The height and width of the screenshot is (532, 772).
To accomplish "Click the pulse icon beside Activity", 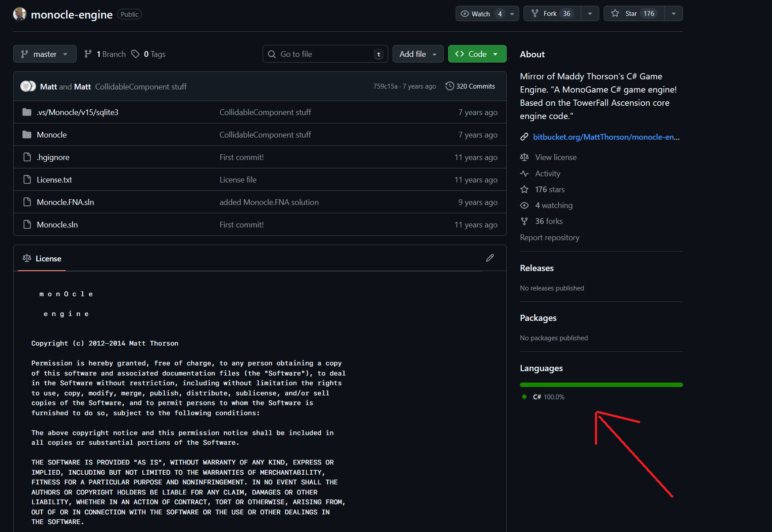I will coord(524,174).
